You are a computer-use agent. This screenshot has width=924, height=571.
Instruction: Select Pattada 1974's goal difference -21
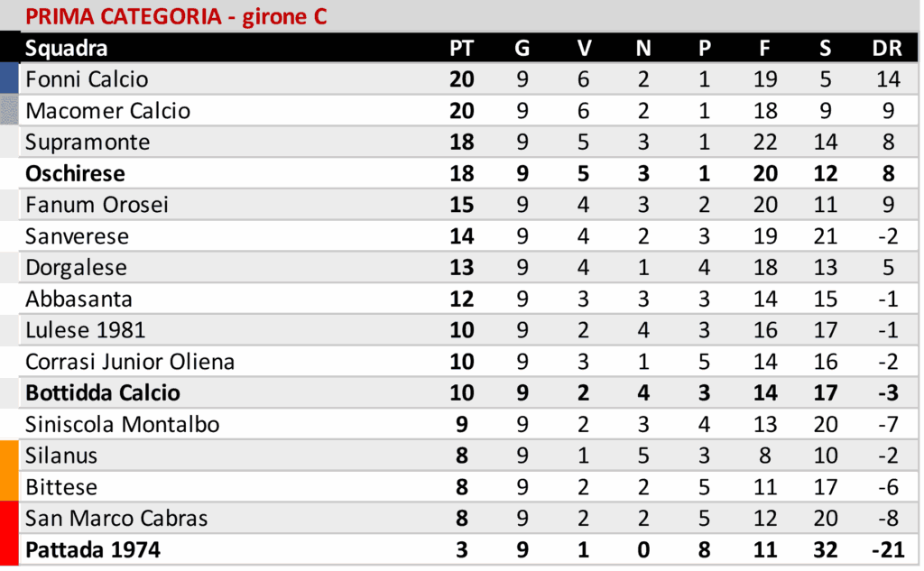[x=885, y=549]
